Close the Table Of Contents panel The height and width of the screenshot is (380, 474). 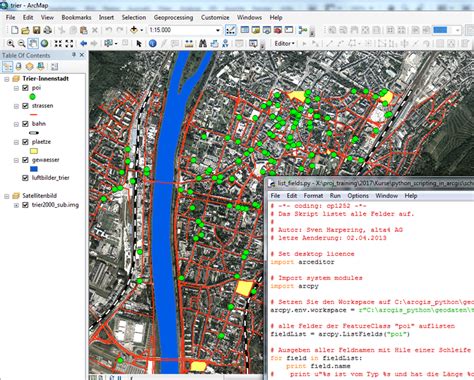(x=82, y=55)
